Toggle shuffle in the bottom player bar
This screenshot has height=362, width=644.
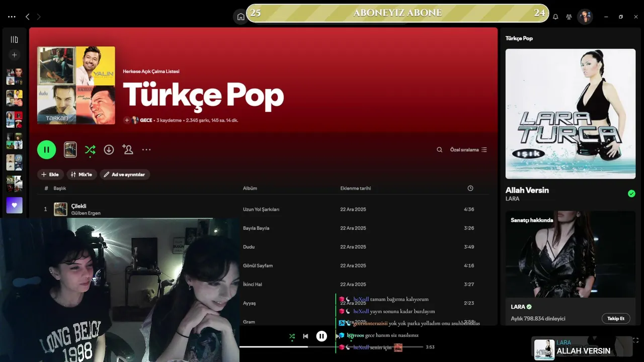point(292,336)
